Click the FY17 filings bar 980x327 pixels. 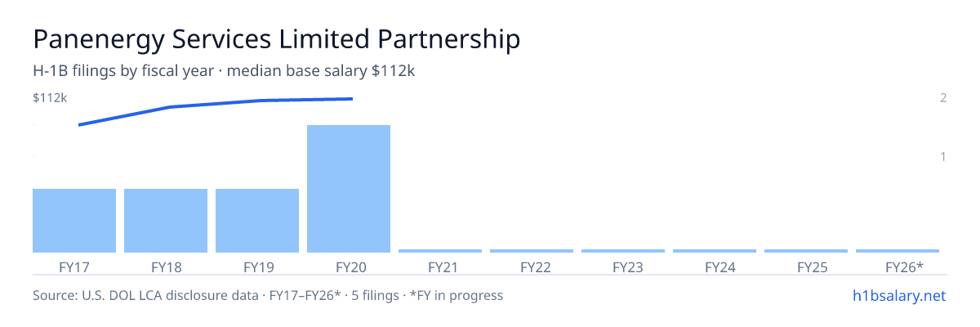[x=74, y=221]
